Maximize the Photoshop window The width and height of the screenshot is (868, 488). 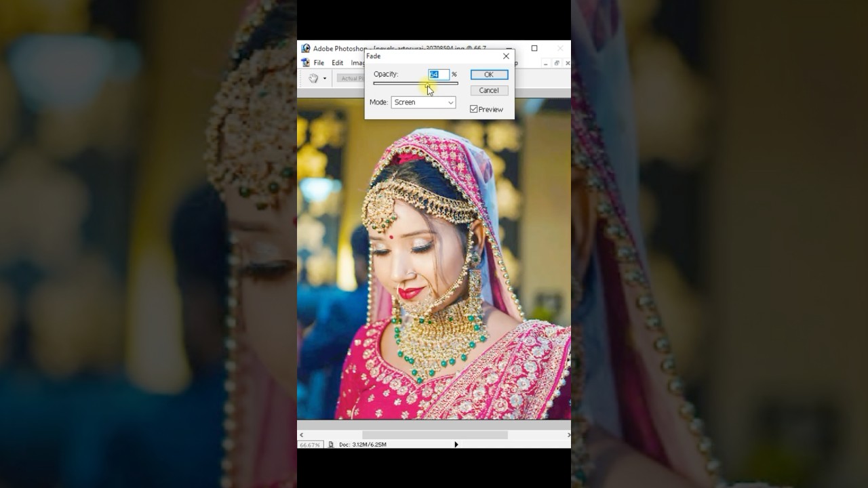pos(534,48)
